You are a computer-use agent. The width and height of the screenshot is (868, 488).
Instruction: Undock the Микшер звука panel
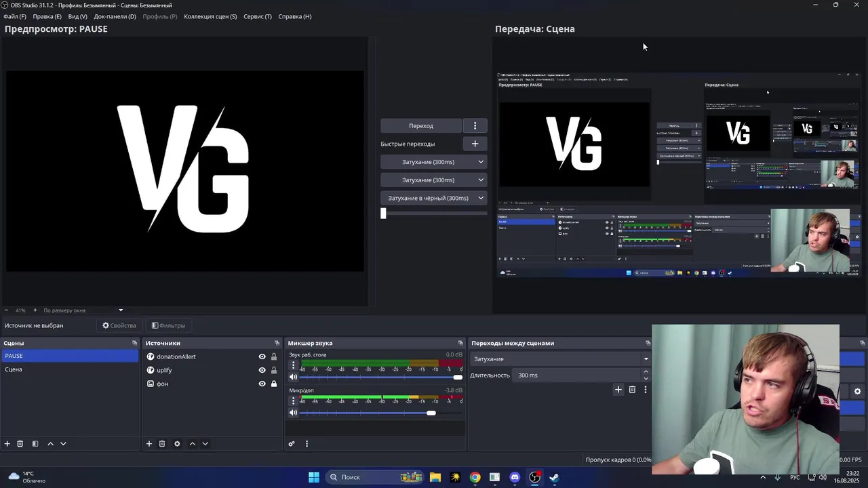click(460, 343)
